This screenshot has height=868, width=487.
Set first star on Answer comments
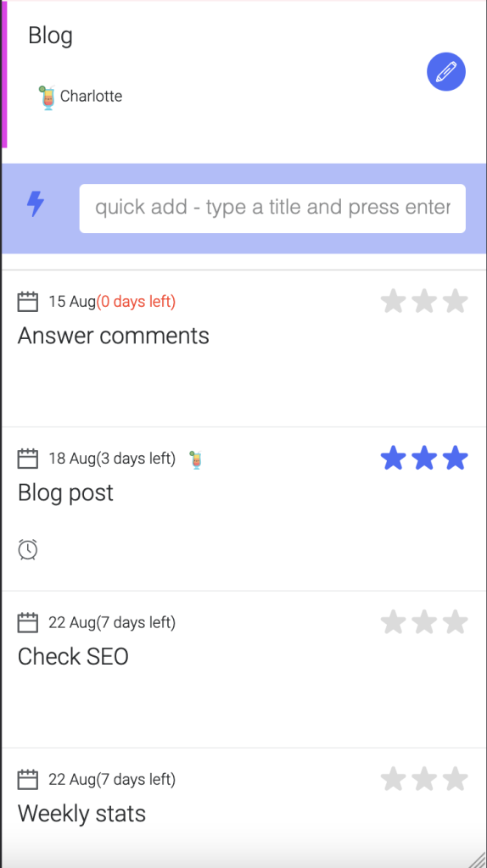394,301
